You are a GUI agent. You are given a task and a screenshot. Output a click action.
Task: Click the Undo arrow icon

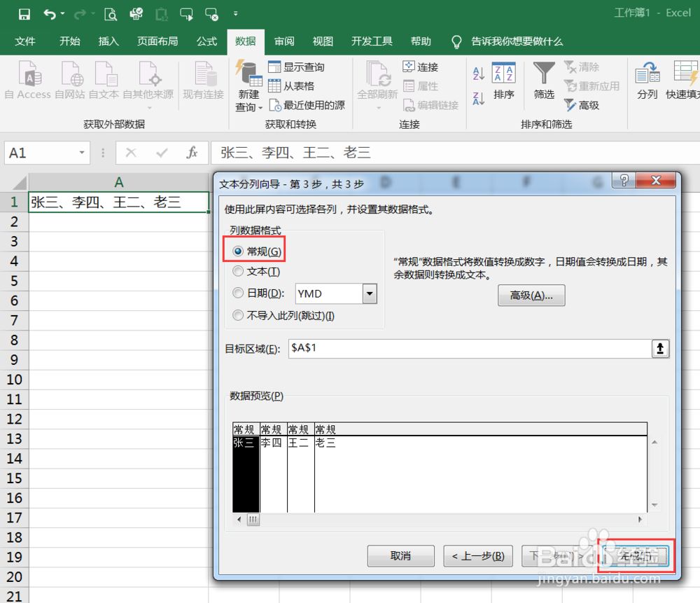[49, 14]
